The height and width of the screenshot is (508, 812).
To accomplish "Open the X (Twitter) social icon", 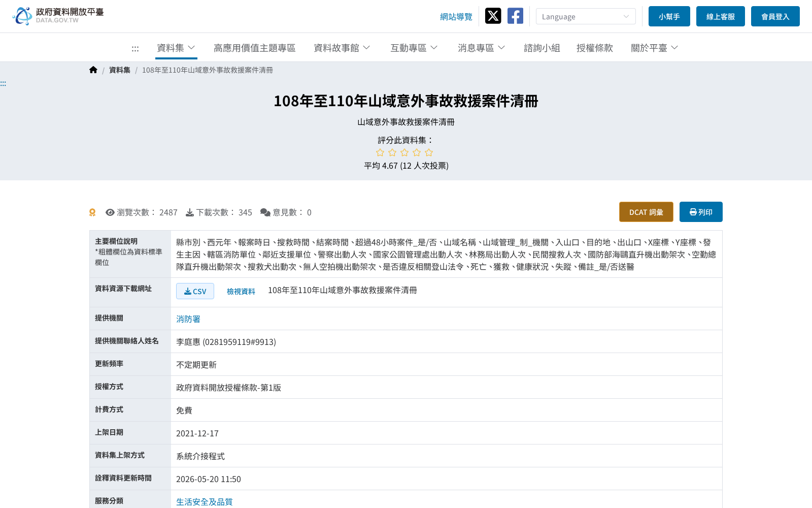I will pos(493,16).
